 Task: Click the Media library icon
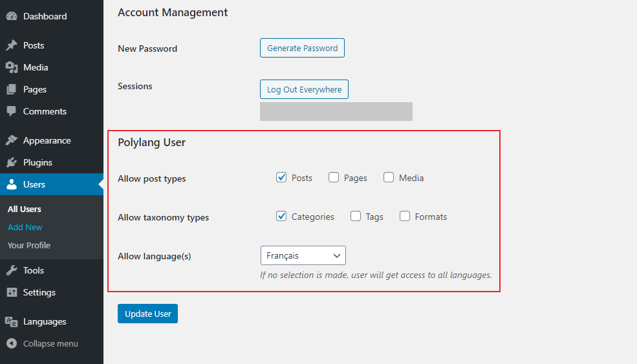pos(12,67)
